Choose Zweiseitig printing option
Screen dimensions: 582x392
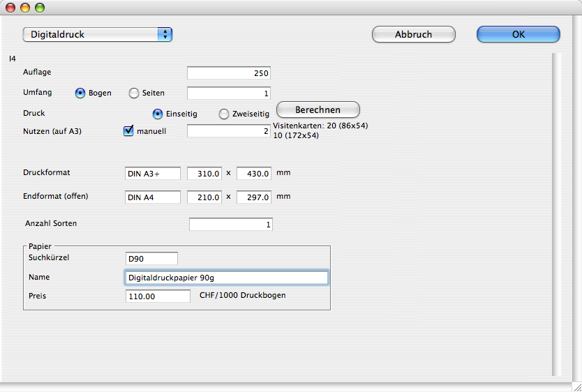pos(224,114)
